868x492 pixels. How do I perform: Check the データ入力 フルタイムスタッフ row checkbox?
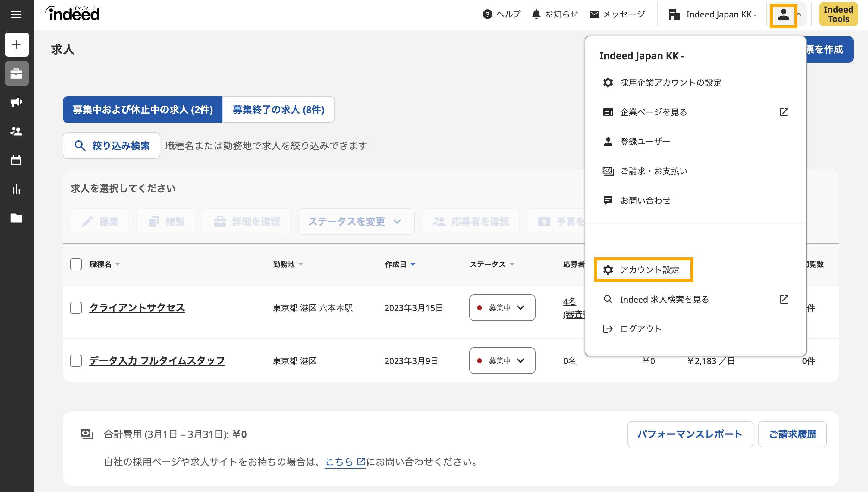[x=76, y=360]
